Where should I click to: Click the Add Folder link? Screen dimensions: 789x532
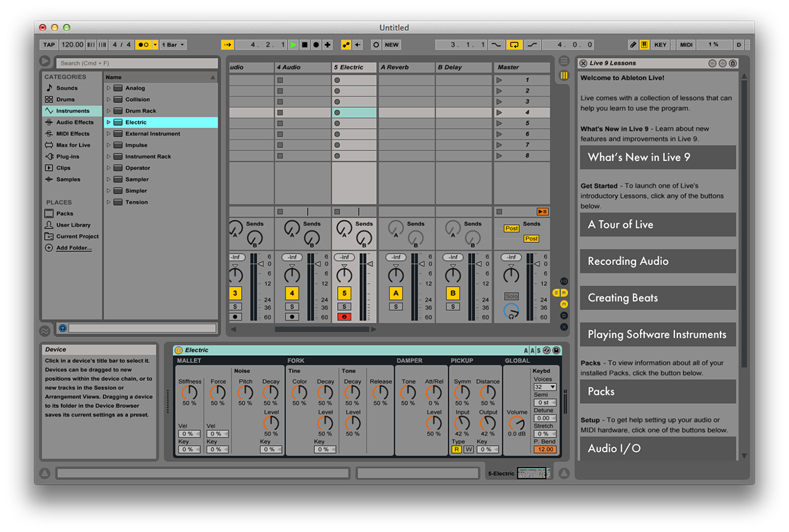(x=73, y=248)
